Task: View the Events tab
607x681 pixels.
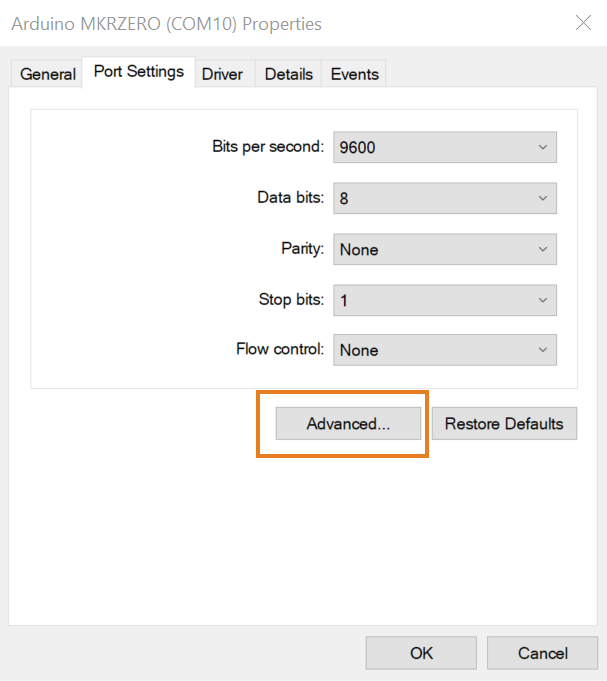Action: click(x=354, y=74)
